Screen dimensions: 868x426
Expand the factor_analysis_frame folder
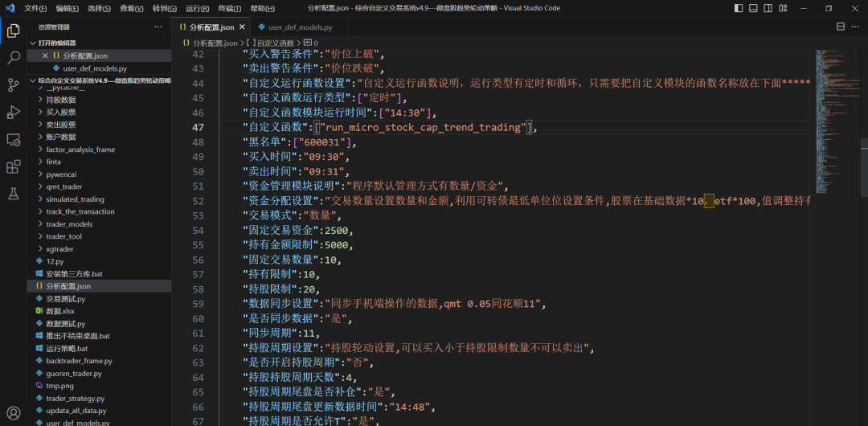pyautogui.click(x=100, y=150)
